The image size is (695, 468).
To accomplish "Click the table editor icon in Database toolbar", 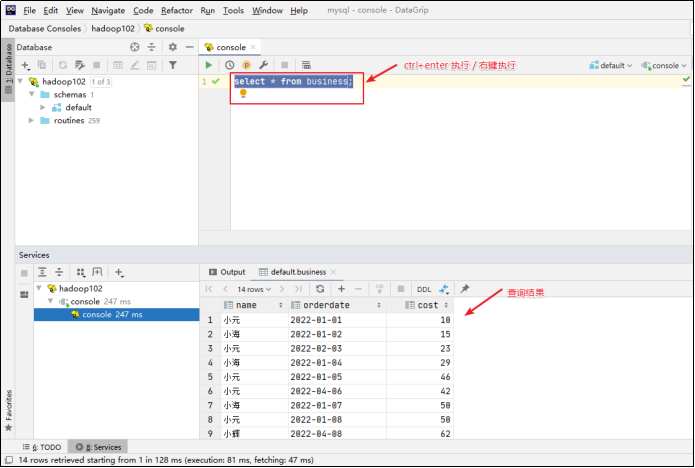I will (117, 65).
